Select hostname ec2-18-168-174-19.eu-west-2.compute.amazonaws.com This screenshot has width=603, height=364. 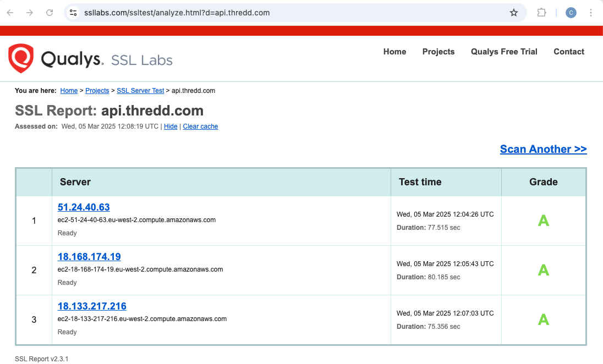click(x=140, y=269)
